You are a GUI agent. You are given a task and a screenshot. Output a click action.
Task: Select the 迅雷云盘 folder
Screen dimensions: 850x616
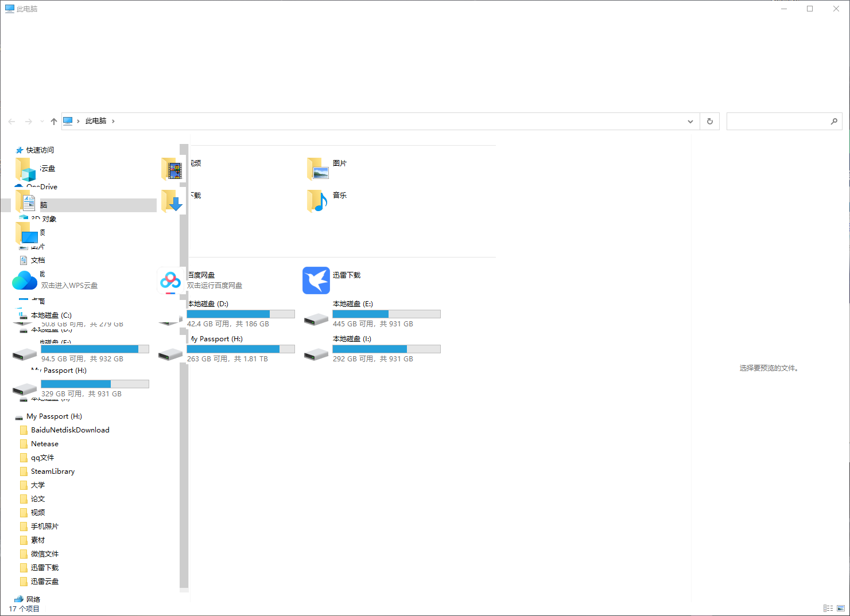45,582
